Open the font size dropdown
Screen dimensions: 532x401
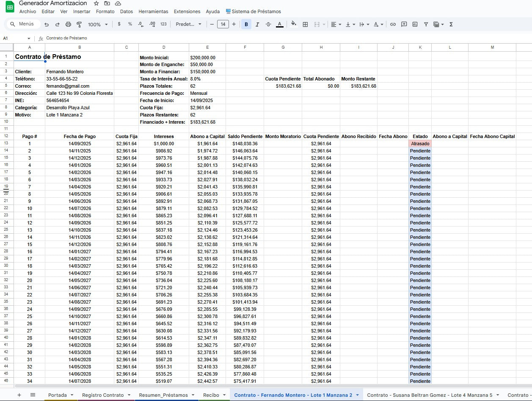click(x=223, y=24)
